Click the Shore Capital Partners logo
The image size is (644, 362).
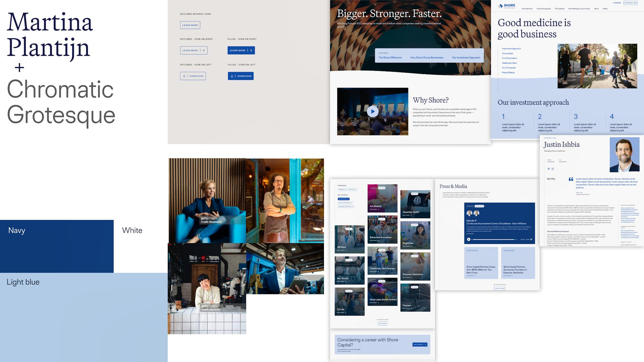(x=507, y=6)
